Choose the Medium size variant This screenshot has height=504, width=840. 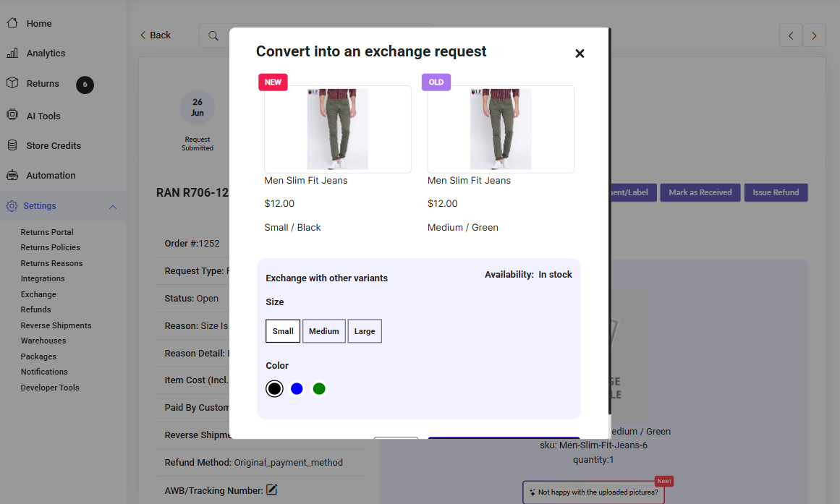323,331
